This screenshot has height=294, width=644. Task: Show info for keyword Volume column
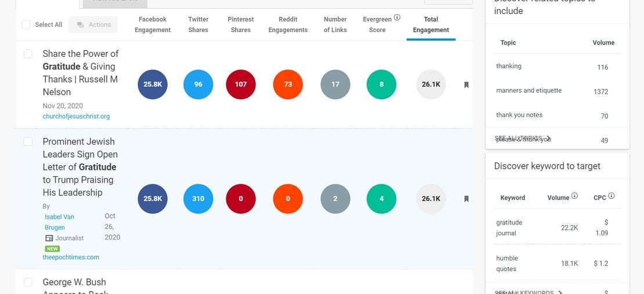(574, 196)
